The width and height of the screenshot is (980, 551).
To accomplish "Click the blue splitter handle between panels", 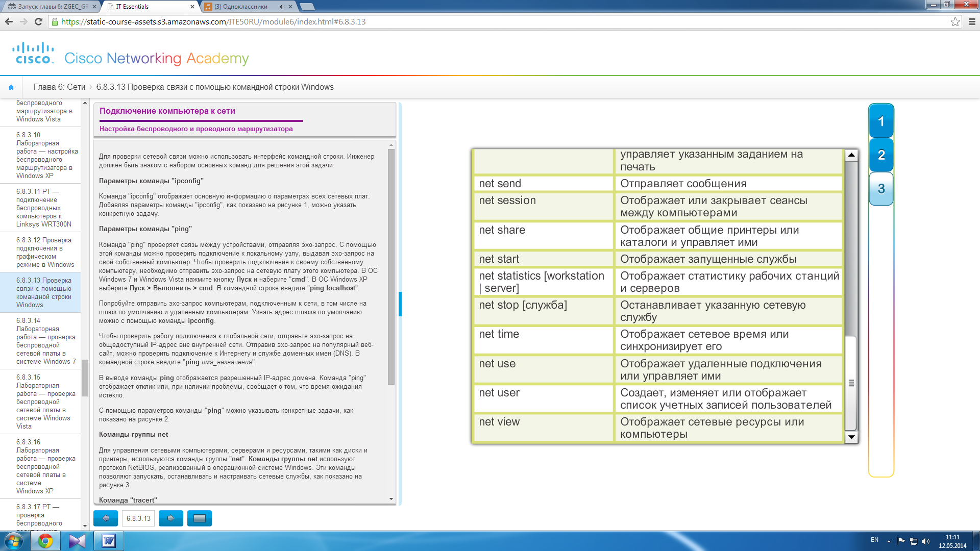I will 400,304.
